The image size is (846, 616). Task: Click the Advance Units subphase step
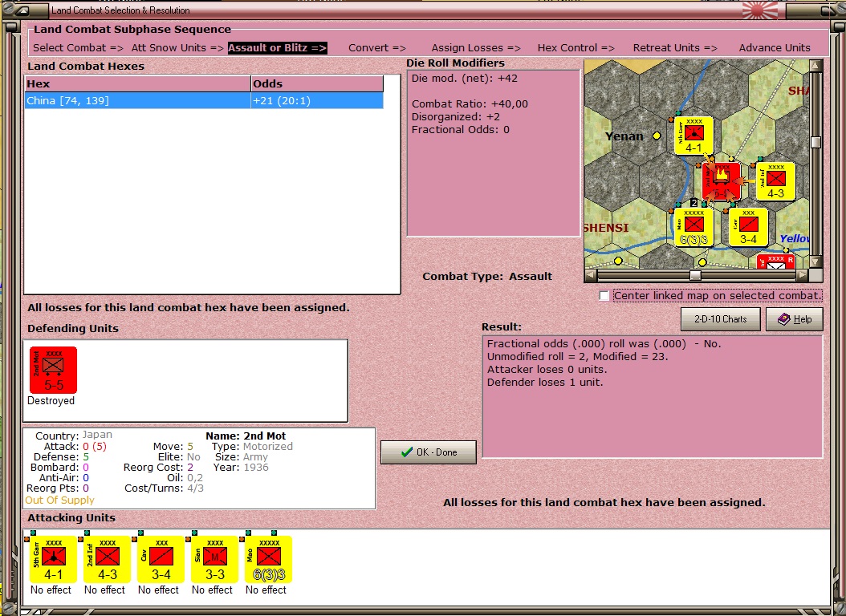pos(775,47)
